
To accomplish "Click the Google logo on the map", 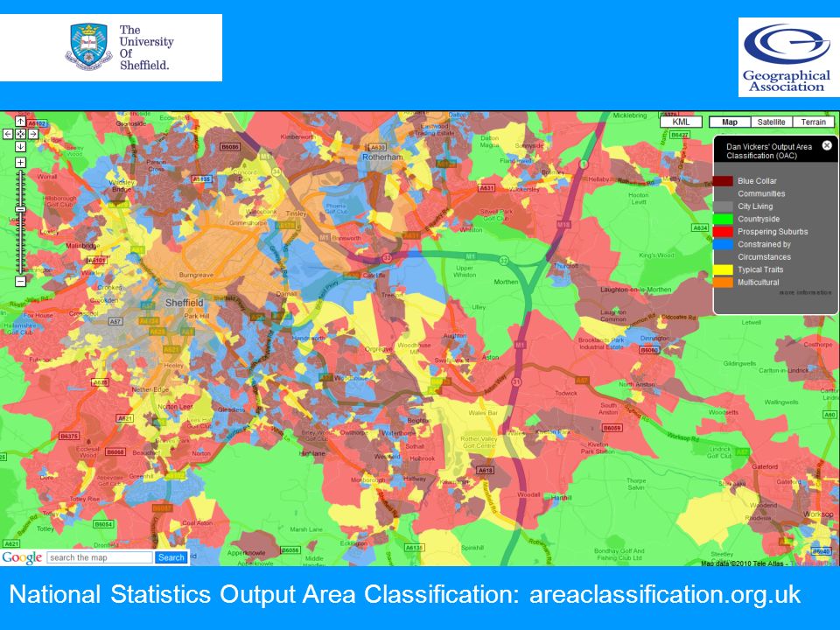I will click(x=22, y=557).
